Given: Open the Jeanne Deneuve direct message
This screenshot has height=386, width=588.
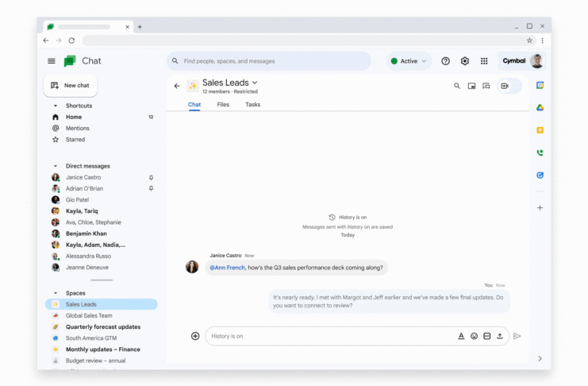Looking at the screenshot, I should [x=102, y=268].
